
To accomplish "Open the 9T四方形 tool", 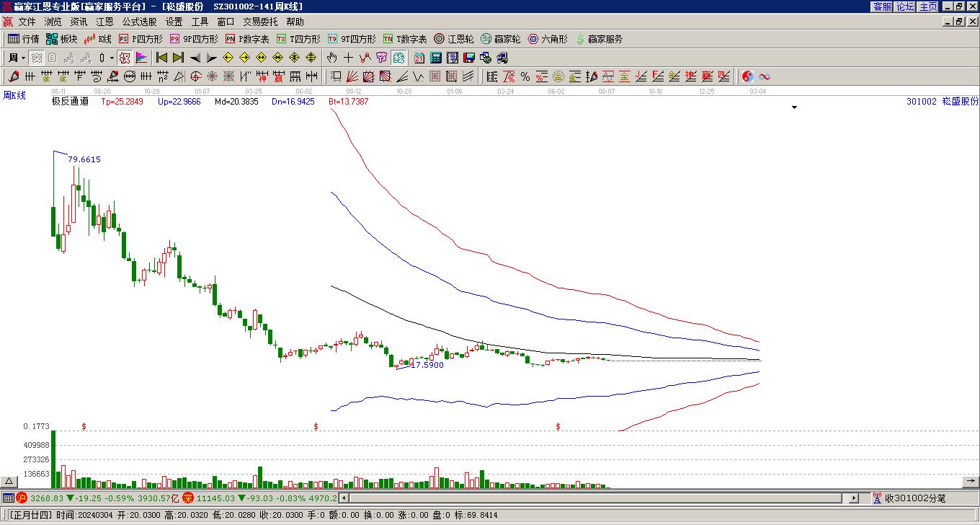I will coord(352,39).
